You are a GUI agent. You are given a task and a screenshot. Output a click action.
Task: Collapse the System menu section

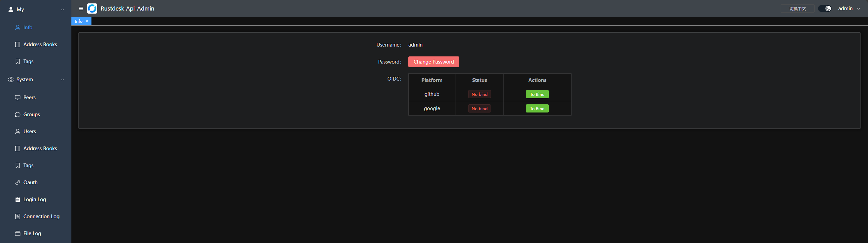click(x=63, y=80)
